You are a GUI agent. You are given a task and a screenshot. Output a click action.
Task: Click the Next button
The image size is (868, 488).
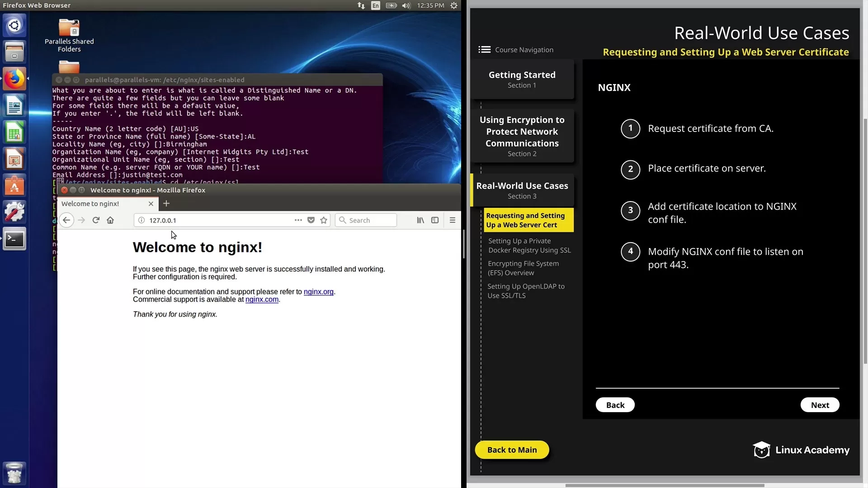(x=820, y=405)
